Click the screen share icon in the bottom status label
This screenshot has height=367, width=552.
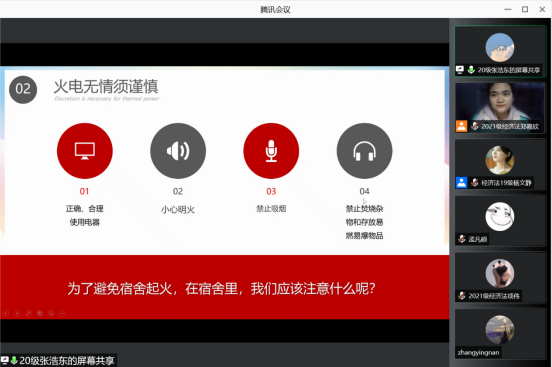point(5,360)
